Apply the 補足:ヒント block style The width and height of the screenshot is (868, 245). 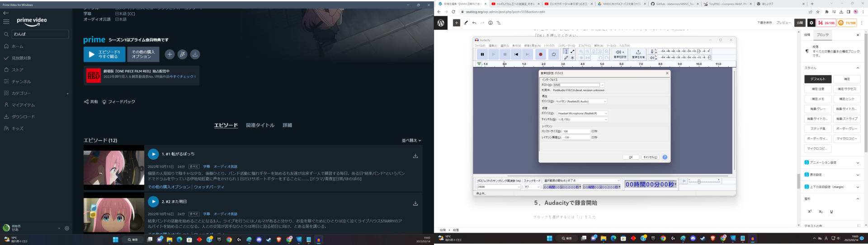tap(847, 99)
